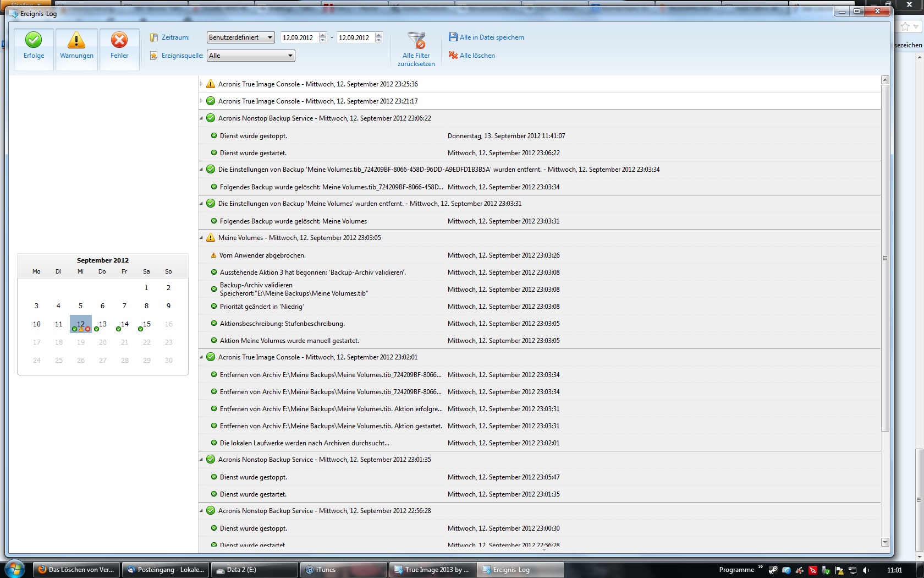Screen dimensions: 924x578
Task: Click the Ereignis-Log taskbar button
Action: click(521, 570)
